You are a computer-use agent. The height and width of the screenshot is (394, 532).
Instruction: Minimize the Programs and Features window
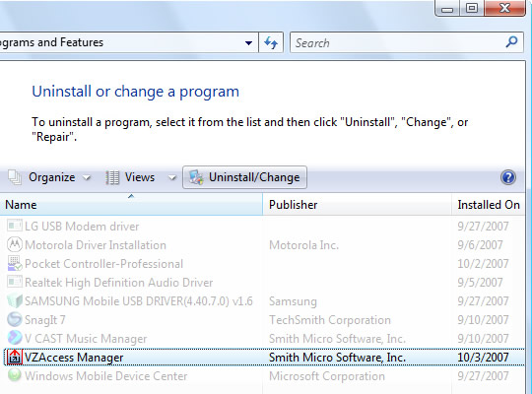click(447, 9)
